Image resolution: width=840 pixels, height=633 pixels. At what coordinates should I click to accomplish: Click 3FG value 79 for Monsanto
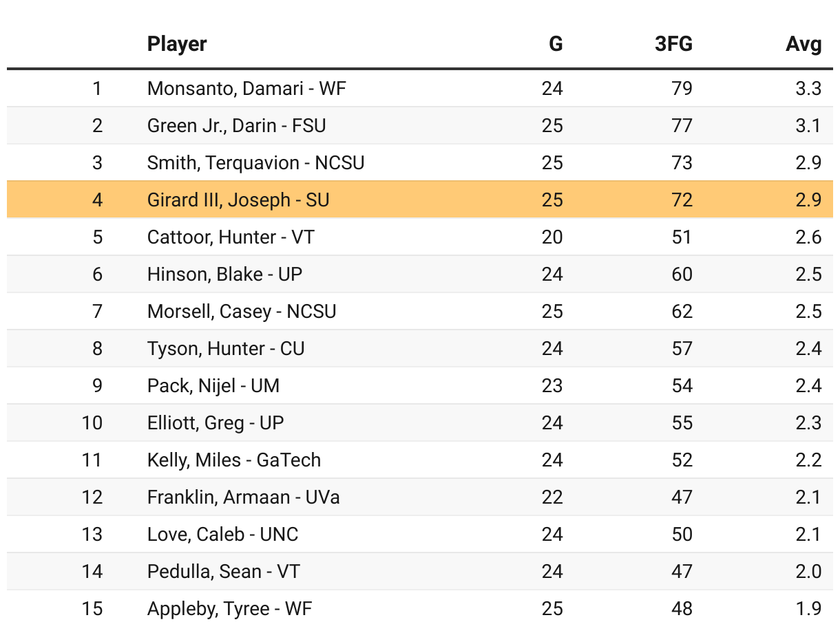point(682,88)
